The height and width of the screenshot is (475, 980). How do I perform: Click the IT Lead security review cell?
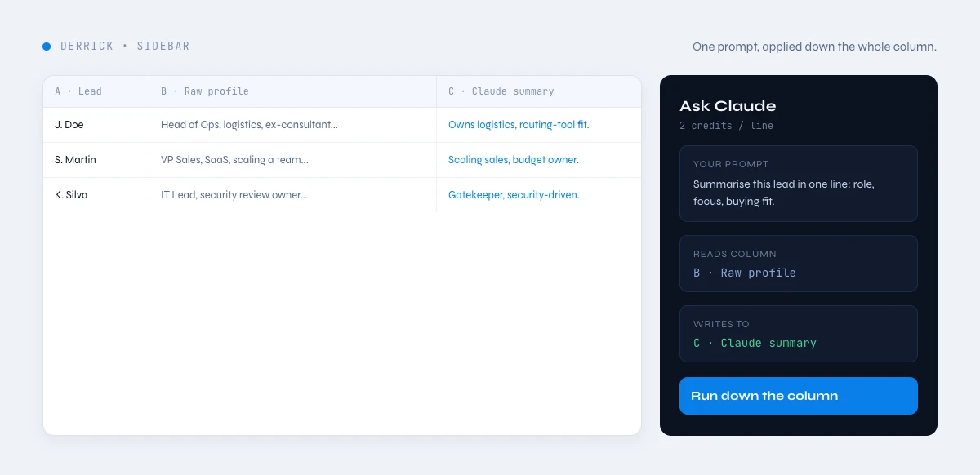tap(292, 195)
